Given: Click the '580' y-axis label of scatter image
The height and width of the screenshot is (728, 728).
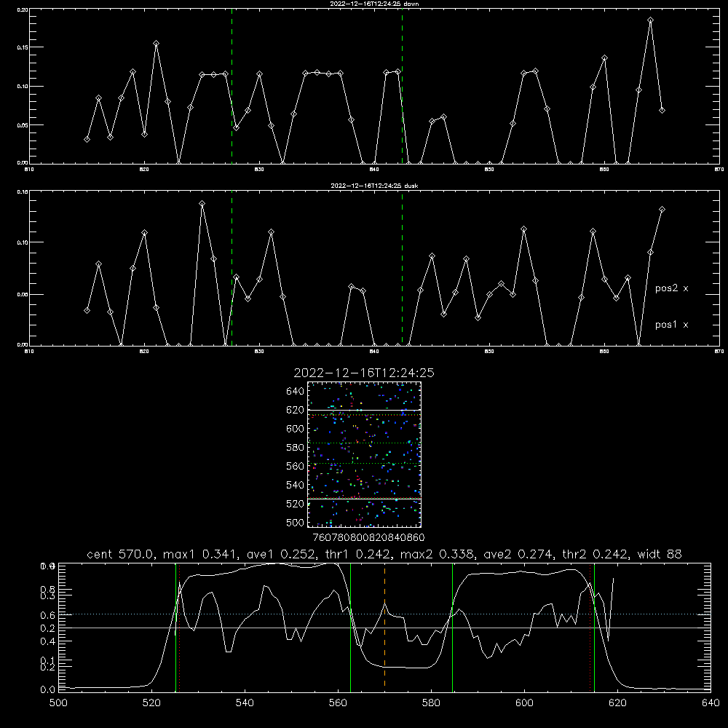Looking at the screenshot, I should pyautogui.click(x=296, y=448).
